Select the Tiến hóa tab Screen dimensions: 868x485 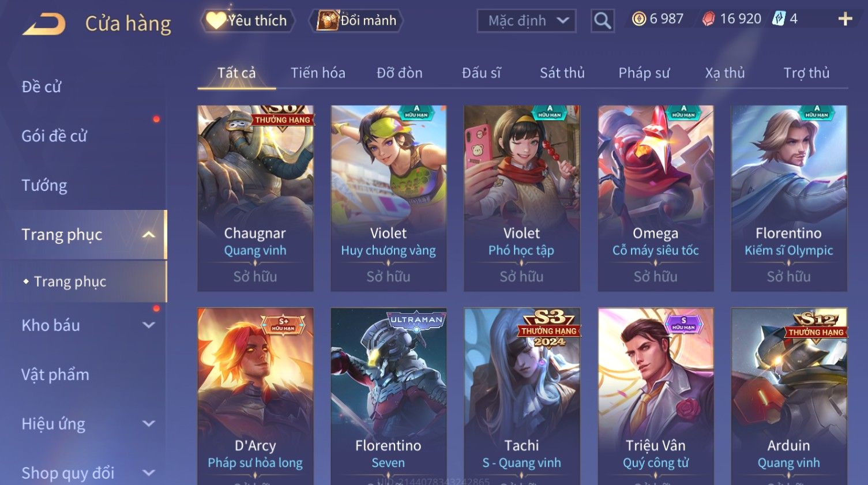coord(318,73)
